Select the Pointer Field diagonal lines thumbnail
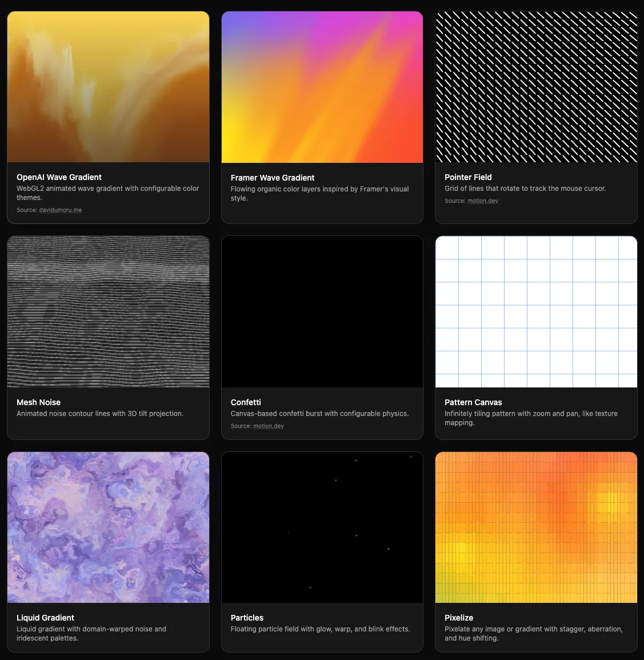 (x=536, y=86)
